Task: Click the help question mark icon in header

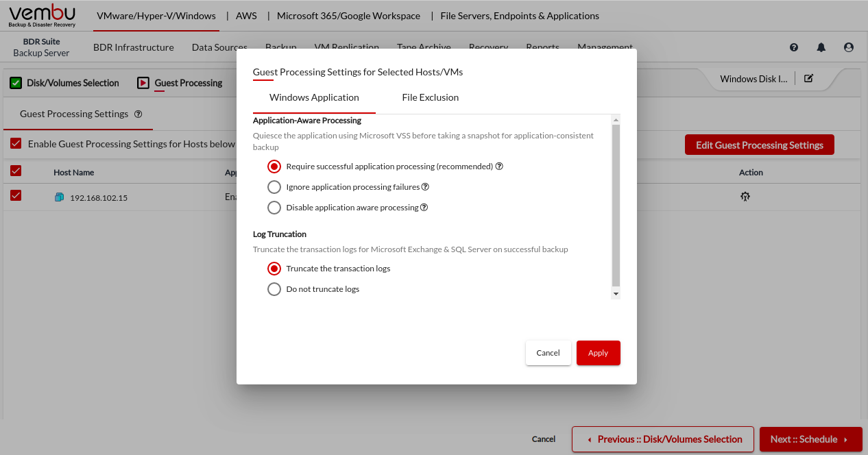Action: pyautogui.click(x=794, y=47)
